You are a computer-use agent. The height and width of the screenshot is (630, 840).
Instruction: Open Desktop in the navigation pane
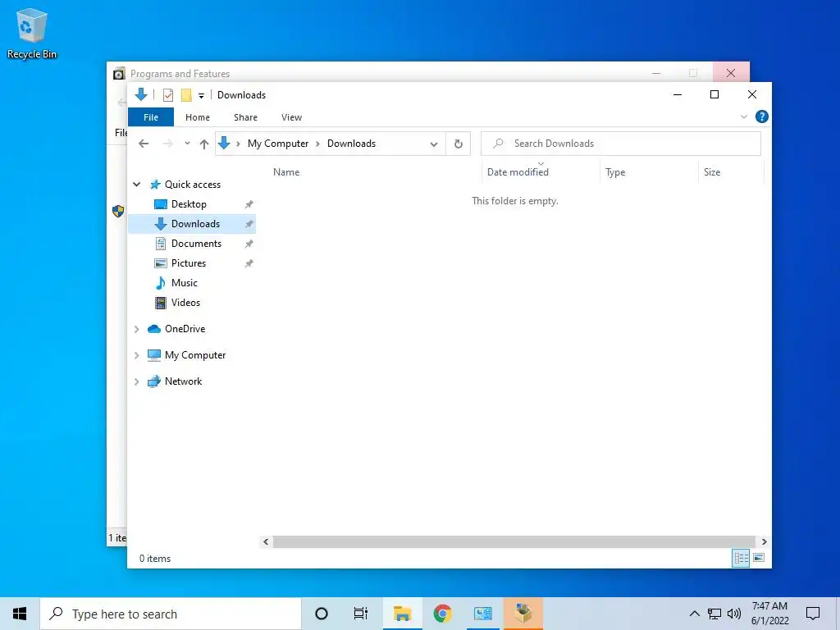pos(189,204)
